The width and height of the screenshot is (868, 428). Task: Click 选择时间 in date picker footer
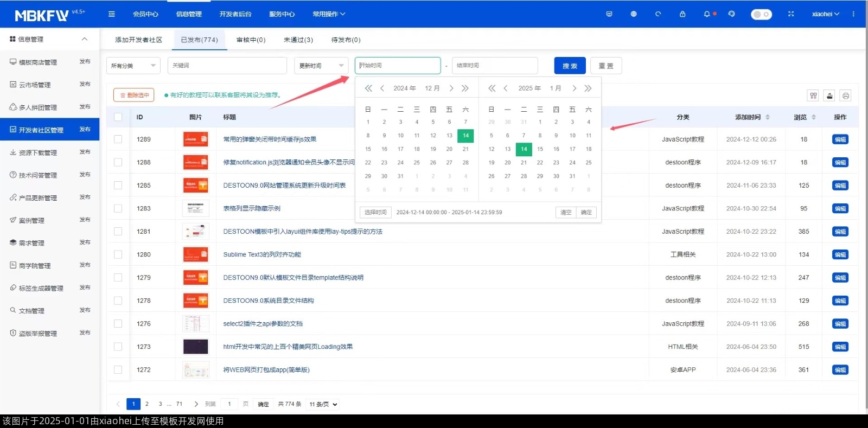click(x=375, y=212)
